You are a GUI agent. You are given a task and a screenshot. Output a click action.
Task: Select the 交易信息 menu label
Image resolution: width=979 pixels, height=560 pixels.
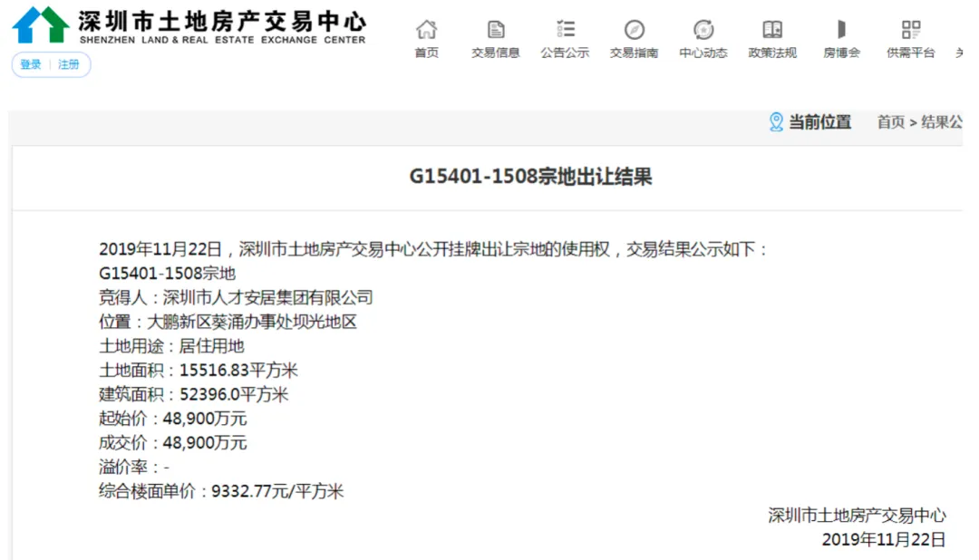tap(496, 53)
